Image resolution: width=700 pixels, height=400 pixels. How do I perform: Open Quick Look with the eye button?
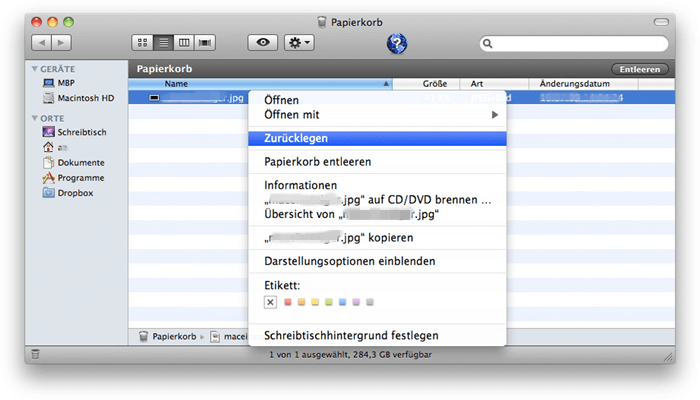tap(262, 43)
